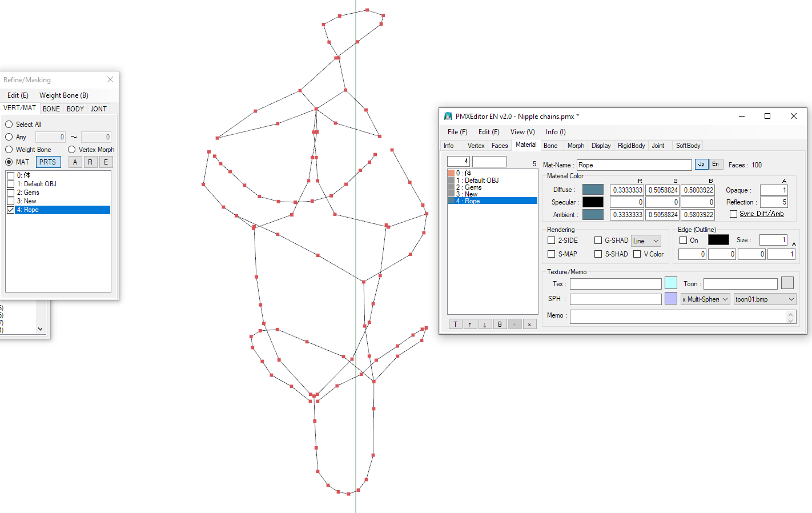The width and height of the screenshot is (812, 513).
Task: Click the Toon file browse button
Action: coord(787,283)
